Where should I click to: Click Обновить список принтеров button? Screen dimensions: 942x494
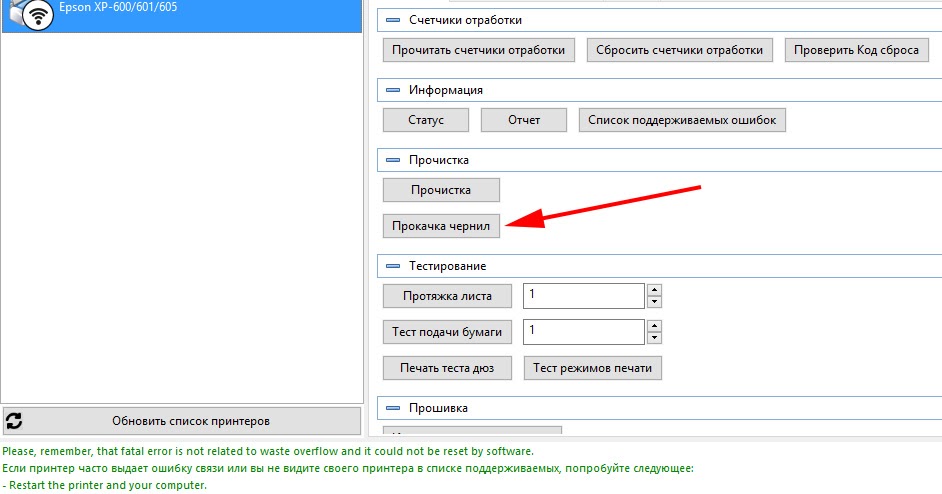click(x=182, y=421)
